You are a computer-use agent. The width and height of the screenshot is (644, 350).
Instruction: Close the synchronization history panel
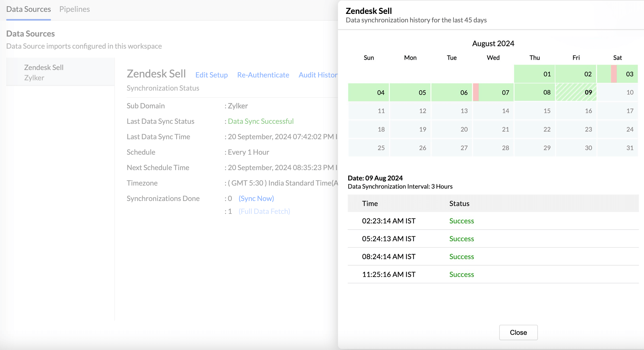[x=518, y=332]
